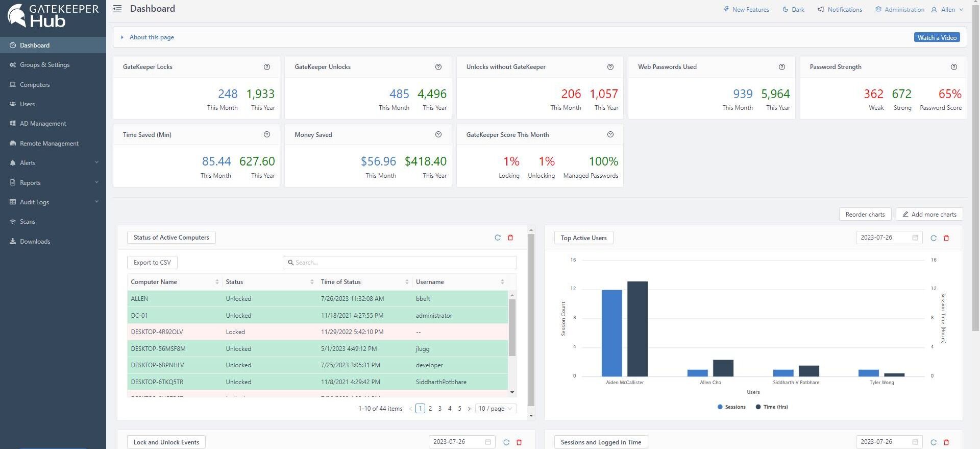Toggle Time (Hrs) series in chart legend
This screenshot has width=980, height=449.
772,407
